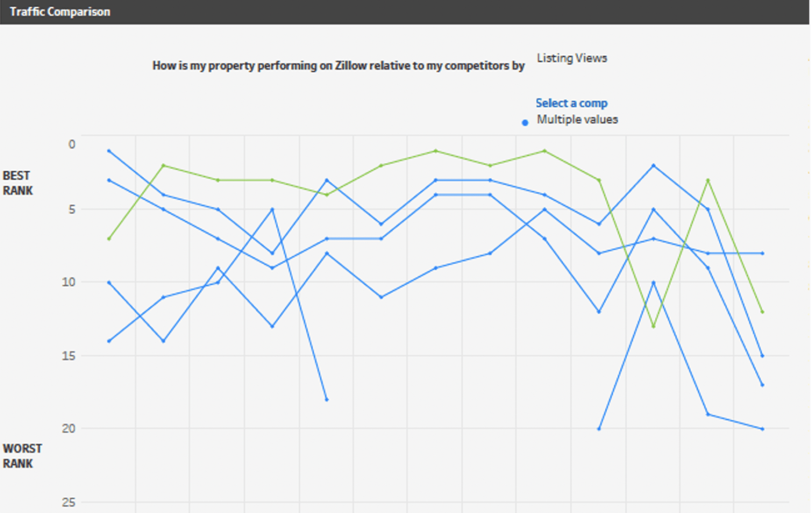Image resolution: width=812 pixels, height=513 pixels.
Task: Select the green line's final data point
Action: pos(762,312)
